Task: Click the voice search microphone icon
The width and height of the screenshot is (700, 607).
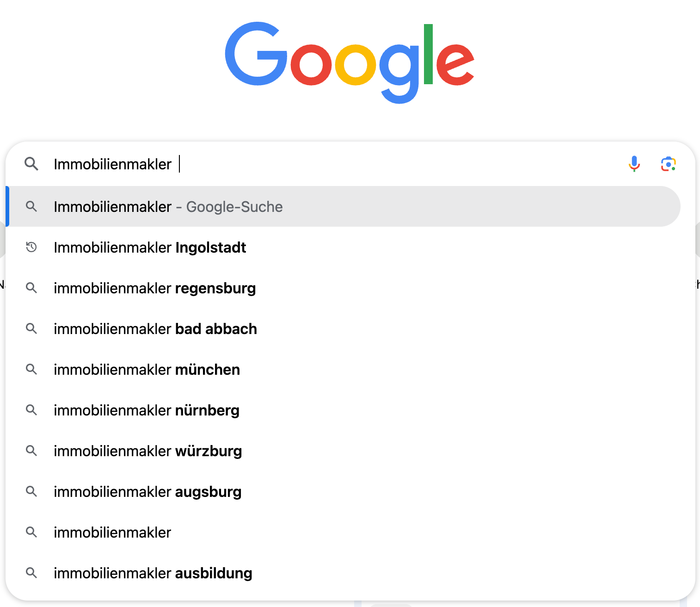Action: pos(634,164)
